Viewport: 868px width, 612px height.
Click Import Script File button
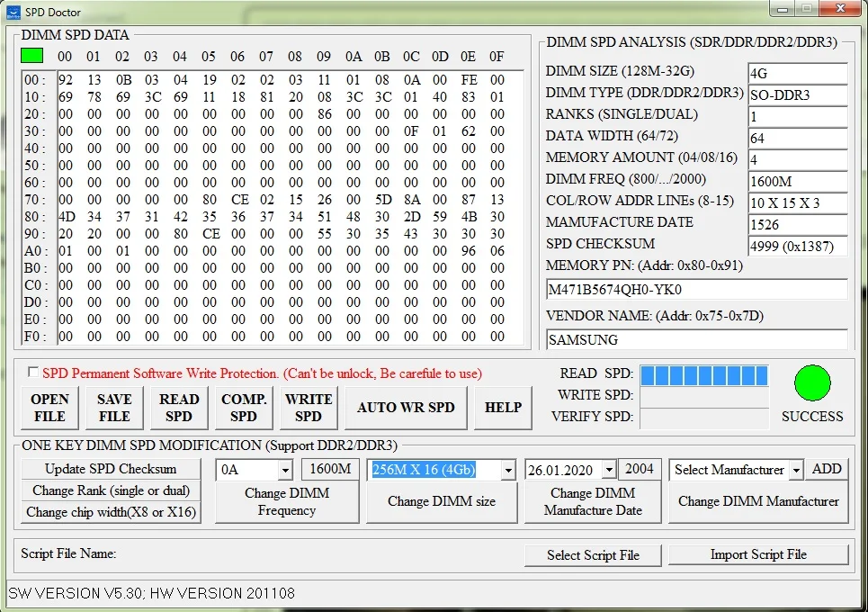758,555
